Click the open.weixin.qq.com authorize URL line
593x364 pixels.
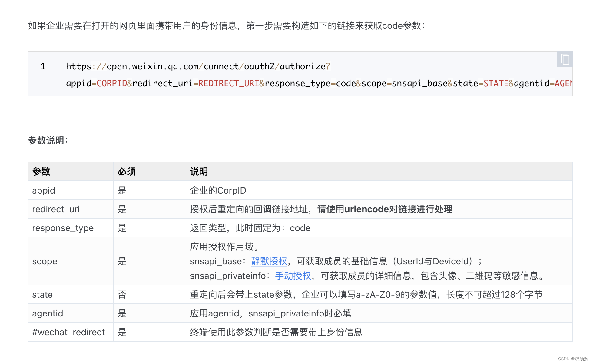pos(198,66)
